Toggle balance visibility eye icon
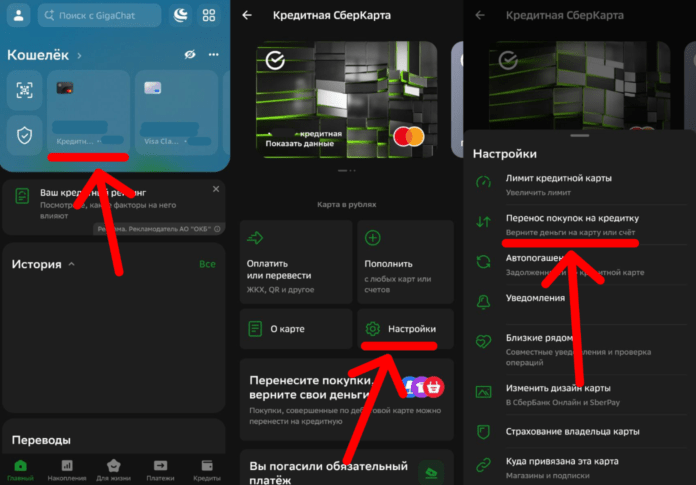Viewport: 696px width, 485px height. tap(190, 55)
